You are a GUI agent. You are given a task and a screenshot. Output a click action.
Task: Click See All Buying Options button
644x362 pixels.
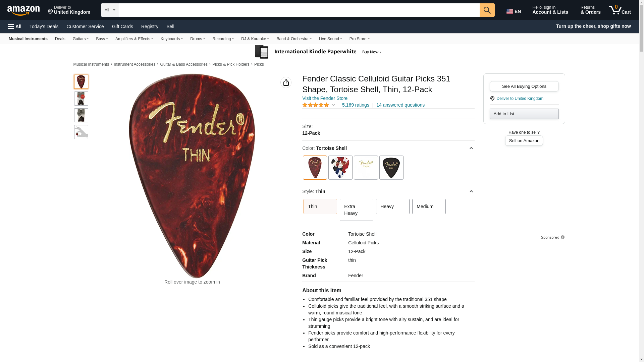pos(524,86)
